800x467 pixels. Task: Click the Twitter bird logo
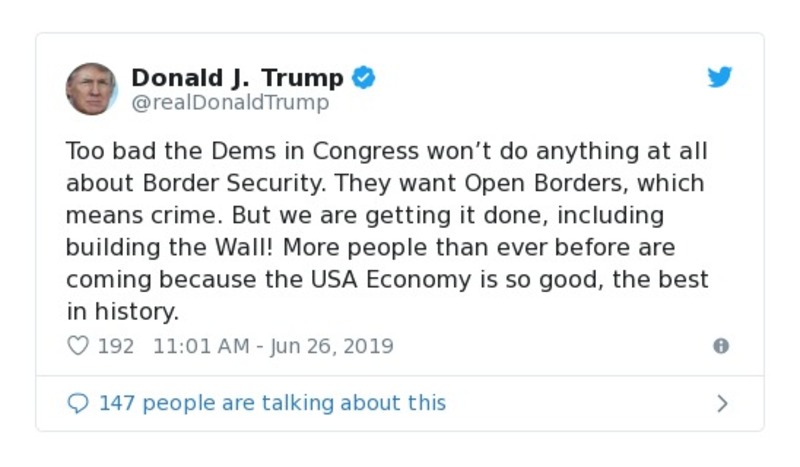click(x=720, y=78)
